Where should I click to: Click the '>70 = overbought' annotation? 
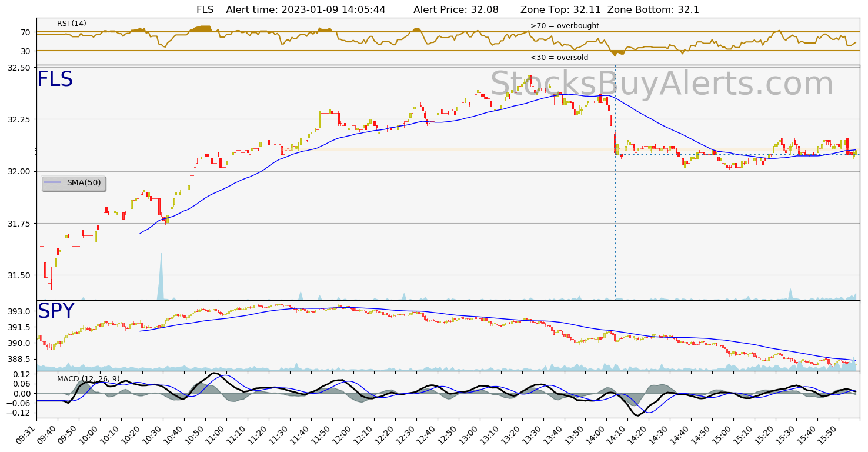[565, 26]
